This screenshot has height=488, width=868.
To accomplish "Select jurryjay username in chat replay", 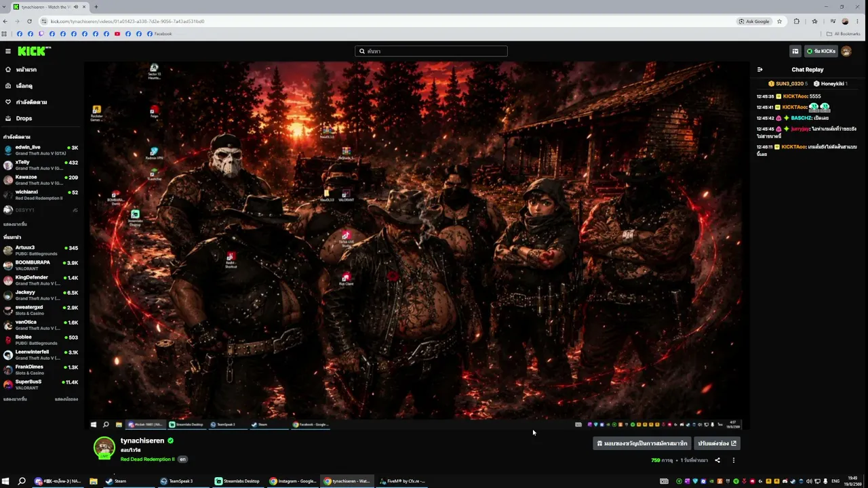I will point(800,129).
